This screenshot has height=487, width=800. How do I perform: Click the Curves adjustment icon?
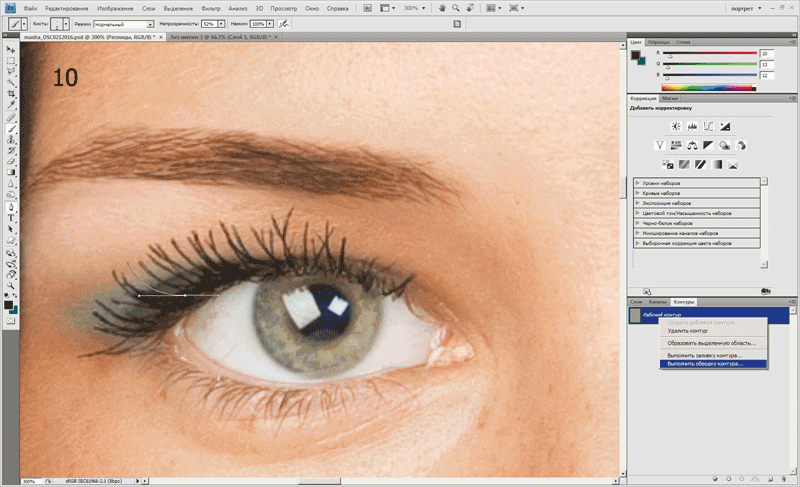(708, 126)
